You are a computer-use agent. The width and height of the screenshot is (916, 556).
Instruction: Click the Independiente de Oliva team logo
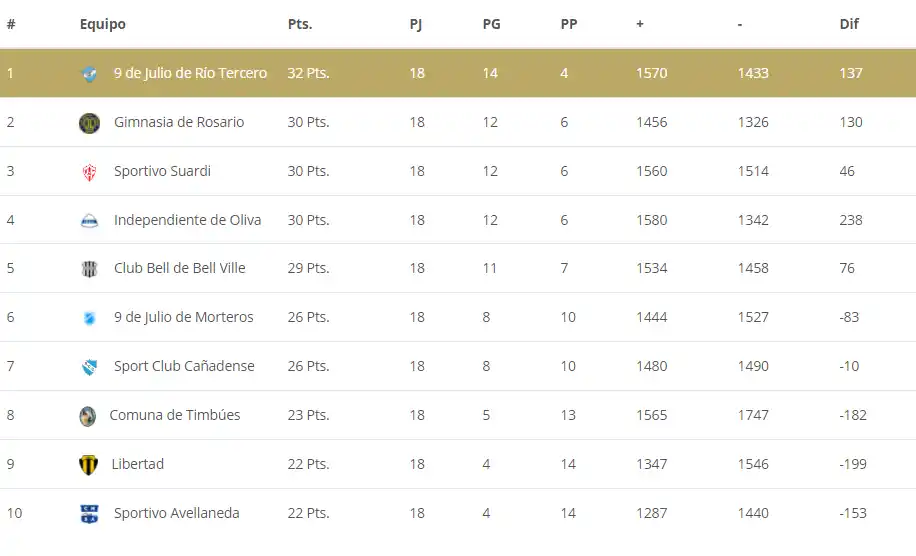[90, 221]
